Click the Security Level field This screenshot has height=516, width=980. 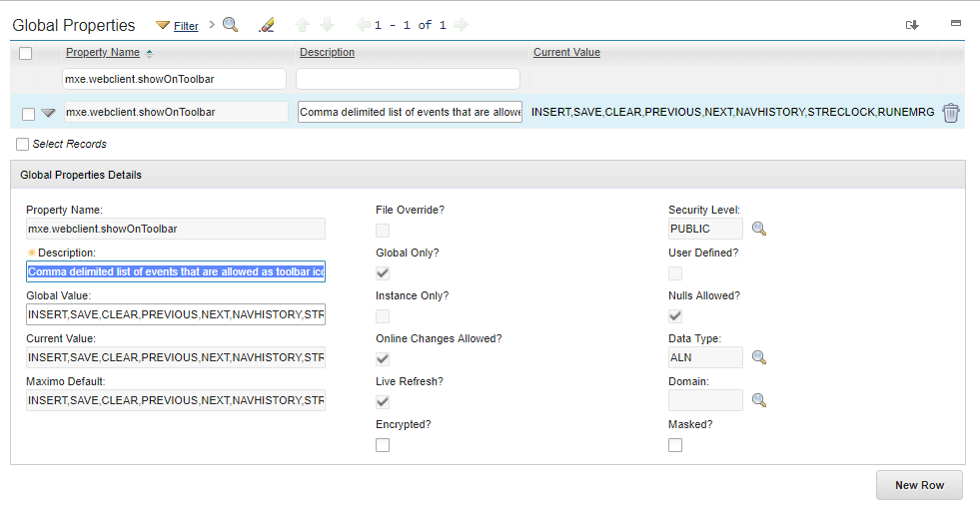705,229
